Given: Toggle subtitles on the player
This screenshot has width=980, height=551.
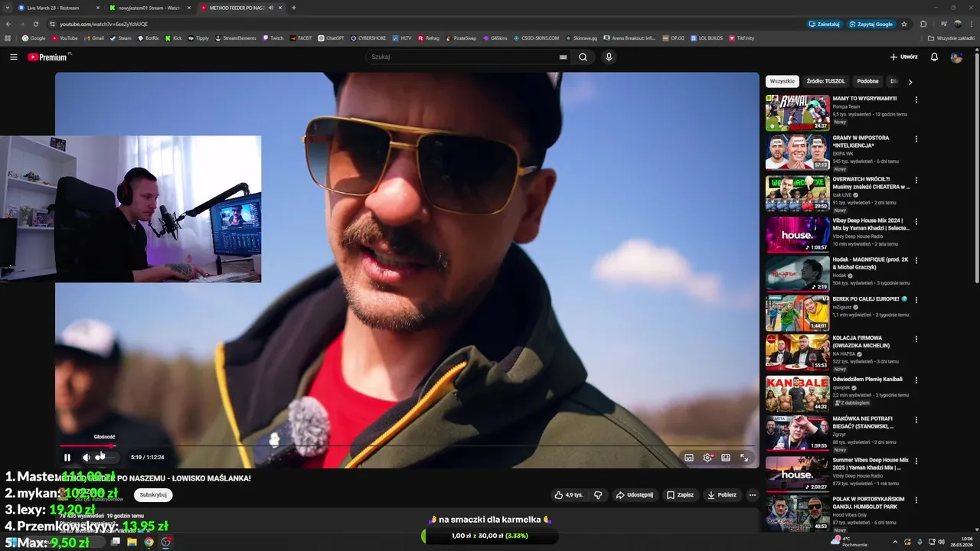Looking at the screenshot, I should point(689,458).
